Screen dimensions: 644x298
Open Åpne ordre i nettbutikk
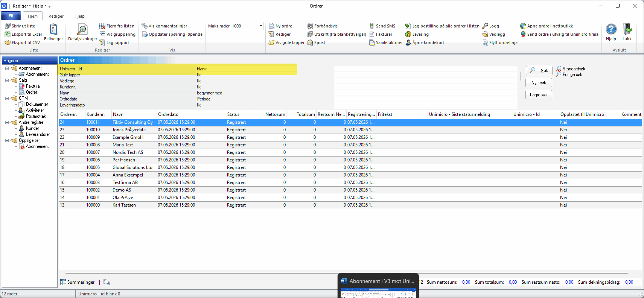(547, 26)
